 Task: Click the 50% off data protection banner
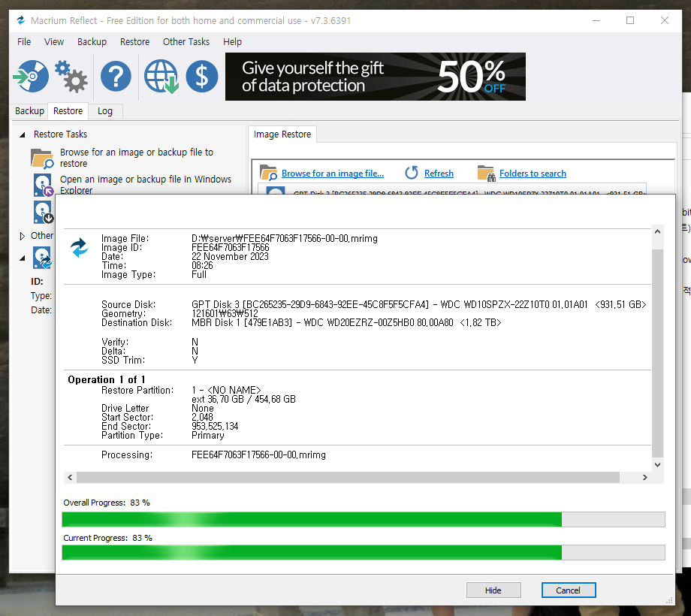click(375, 77)
